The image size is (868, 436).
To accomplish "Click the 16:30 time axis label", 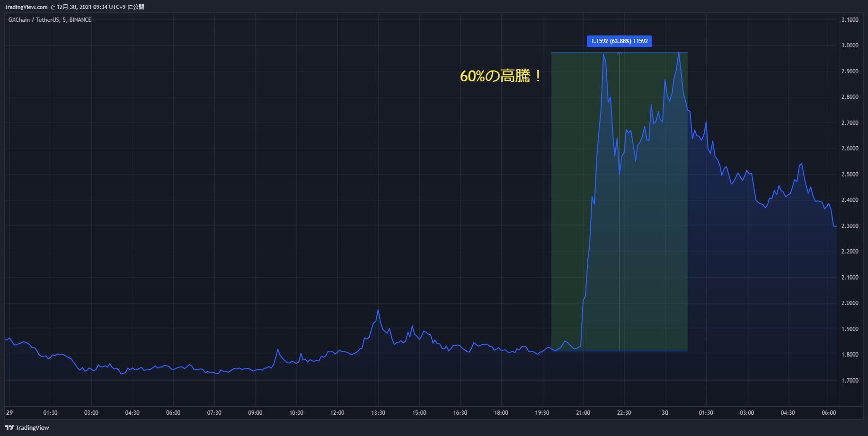I will (460, 413).
